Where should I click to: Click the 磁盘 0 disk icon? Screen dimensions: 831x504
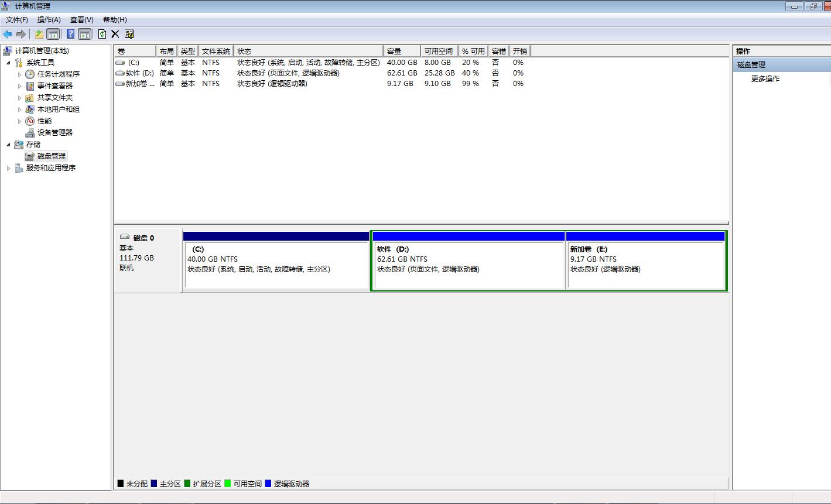(125, 237)
